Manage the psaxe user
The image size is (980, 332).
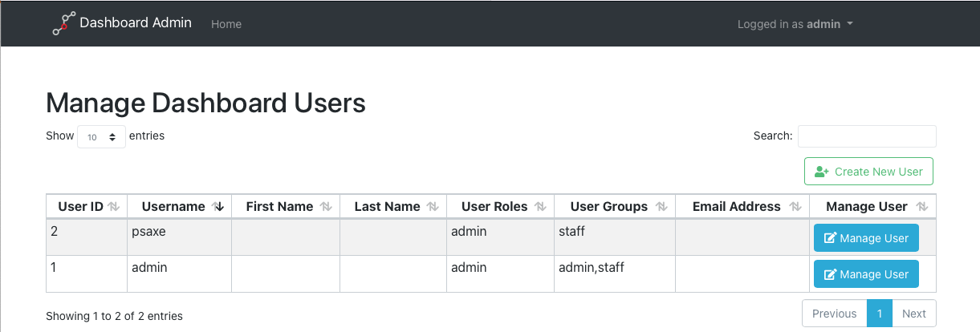866,238
